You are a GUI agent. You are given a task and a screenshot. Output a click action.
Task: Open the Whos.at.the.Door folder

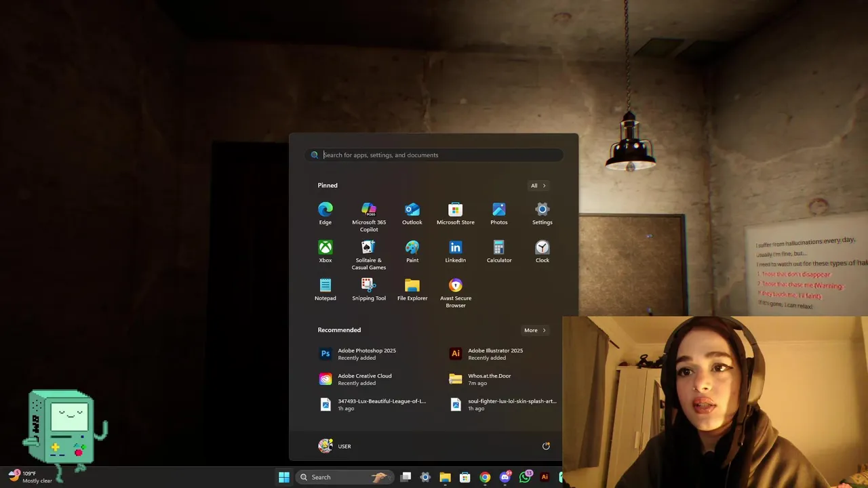(x=500, y=379)
